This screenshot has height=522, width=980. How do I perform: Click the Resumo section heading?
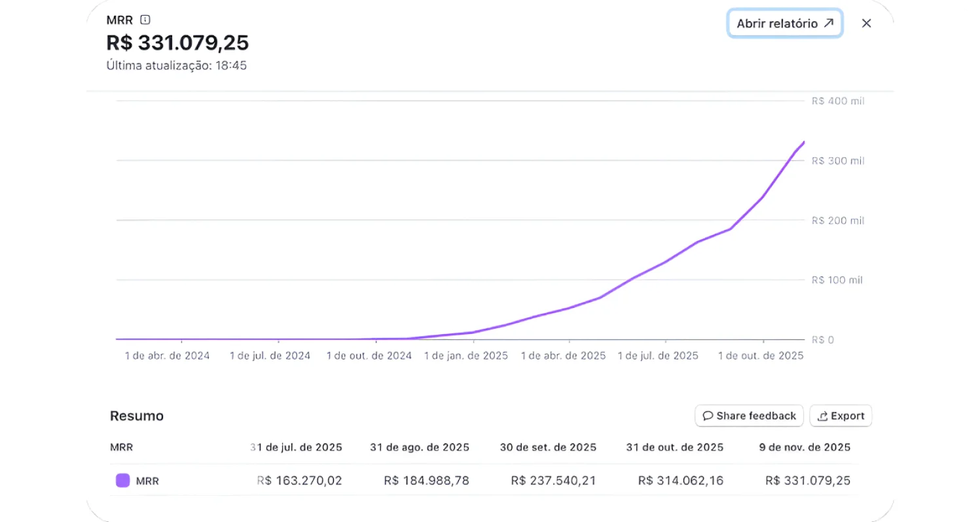tap(137, 416)
